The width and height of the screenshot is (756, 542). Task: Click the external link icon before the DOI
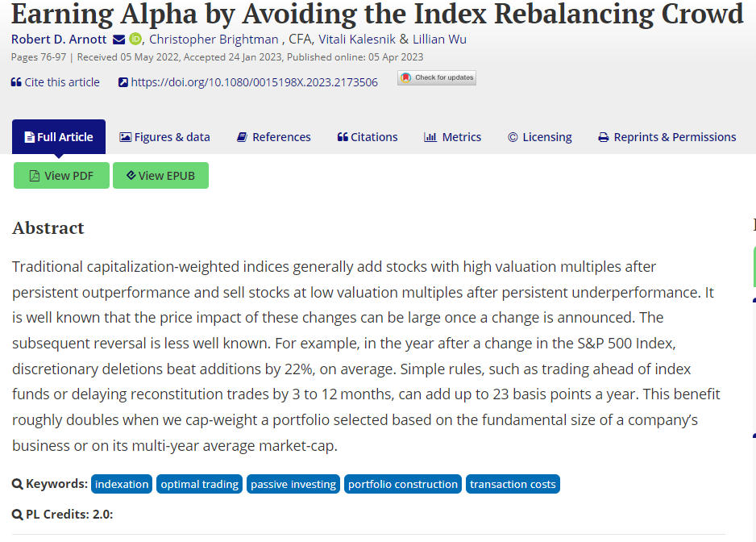123,82
